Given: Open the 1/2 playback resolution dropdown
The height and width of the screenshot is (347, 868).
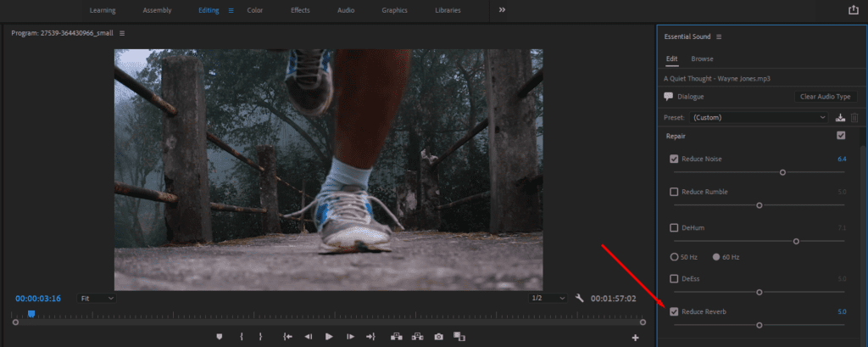Looking at the screenshot, I should tap(548, 299).
